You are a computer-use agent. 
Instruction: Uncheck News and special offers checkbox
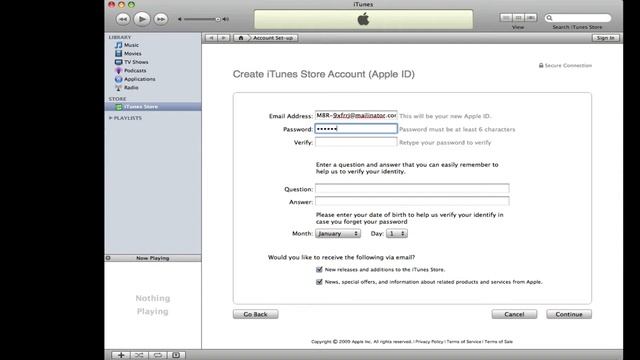pyautogui.click(x=319, y=282)
